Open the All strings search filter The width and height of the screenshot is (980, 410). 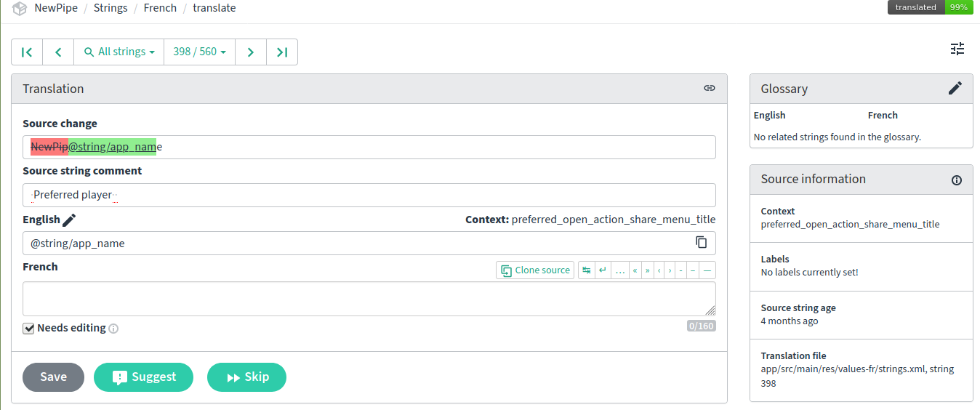119,52
